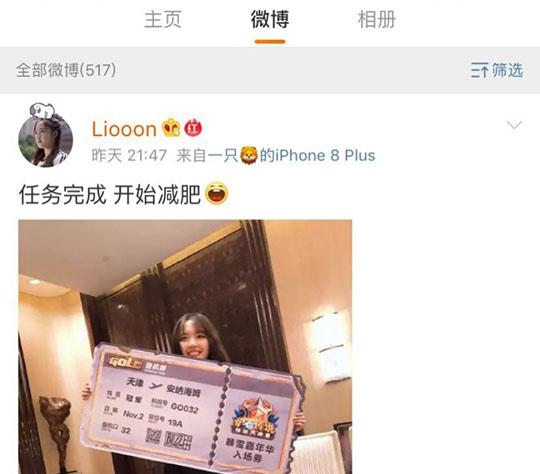This screenshot has height=474, width=540.
Task: Tap the lion emoji in source text
Action: pos(249,155)
